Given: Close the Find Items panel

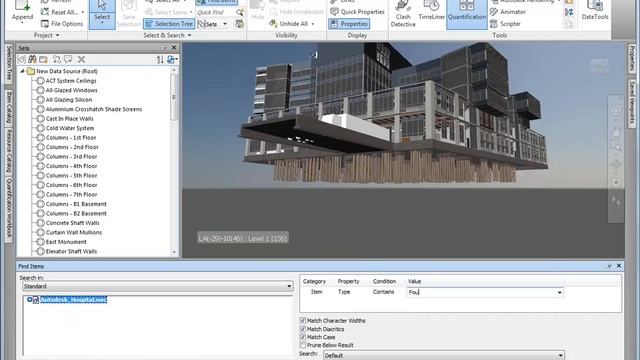Looking at the screenshot, I should point(619,266).
